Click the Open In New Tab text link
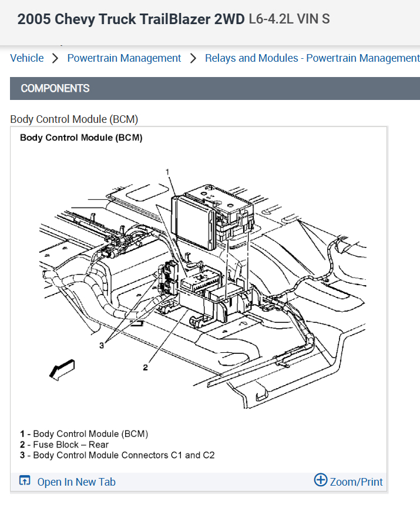 (x=76, y=482)
